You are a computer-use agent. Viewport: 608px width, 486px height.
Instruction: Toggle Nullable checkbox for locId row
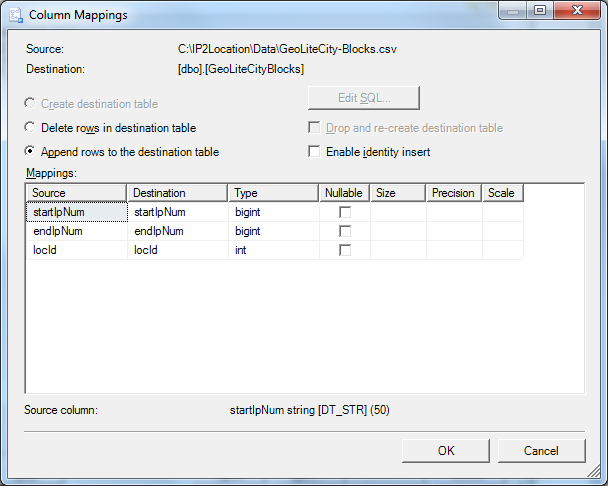coord(345,250)
